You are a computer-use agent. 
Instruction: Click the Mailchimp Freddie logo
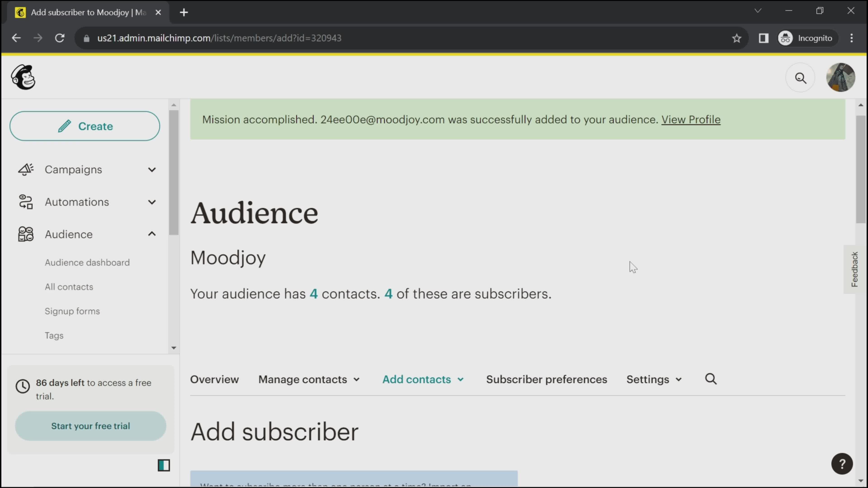click(x=23, y=77)
